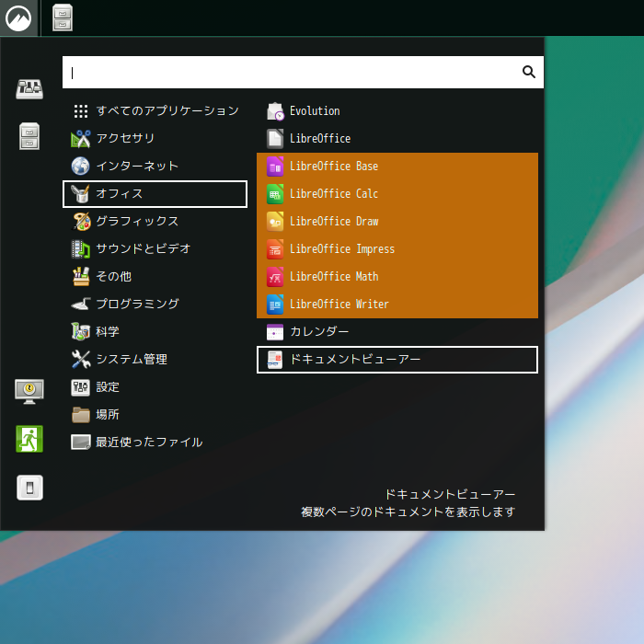
Task: Open プログラミング category
Action: pyautogui.click(x=155, y=305)
